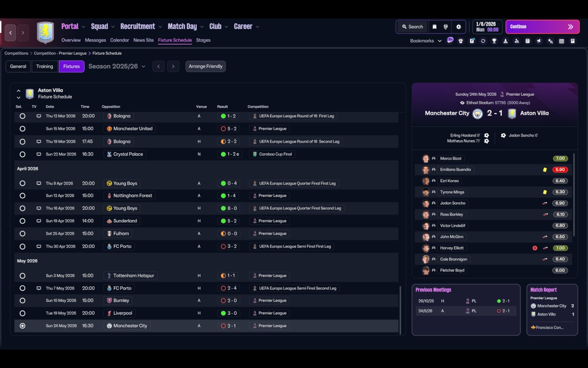Switch to the General tab

click(x=18, y=66)
